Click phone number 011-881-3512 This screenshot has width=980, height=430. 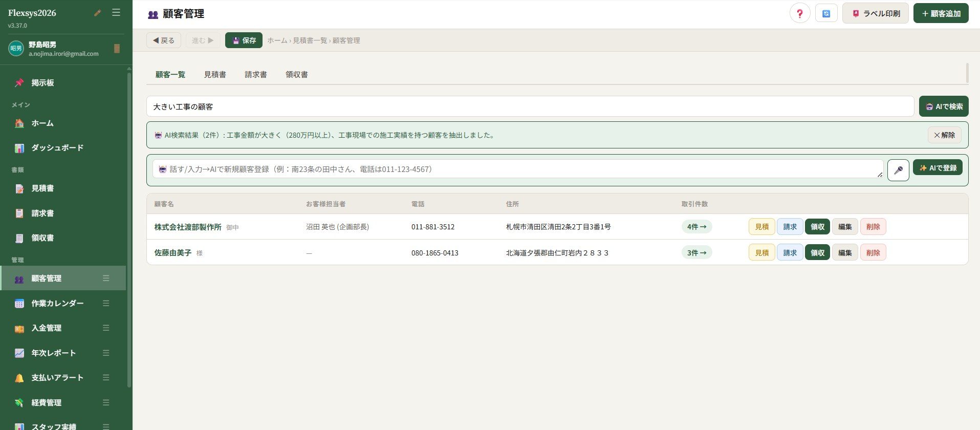pos(433,227)
